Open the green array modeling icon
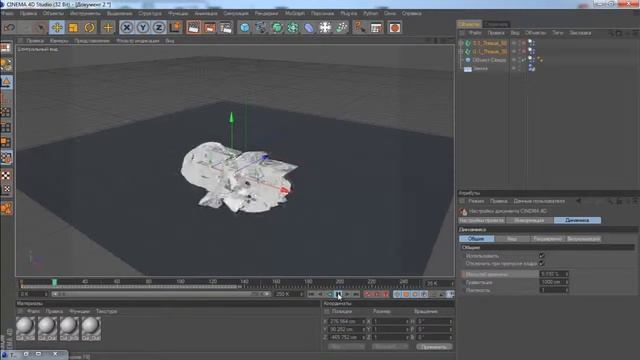This screenshot has width=640, height=360. pos(293,27)
